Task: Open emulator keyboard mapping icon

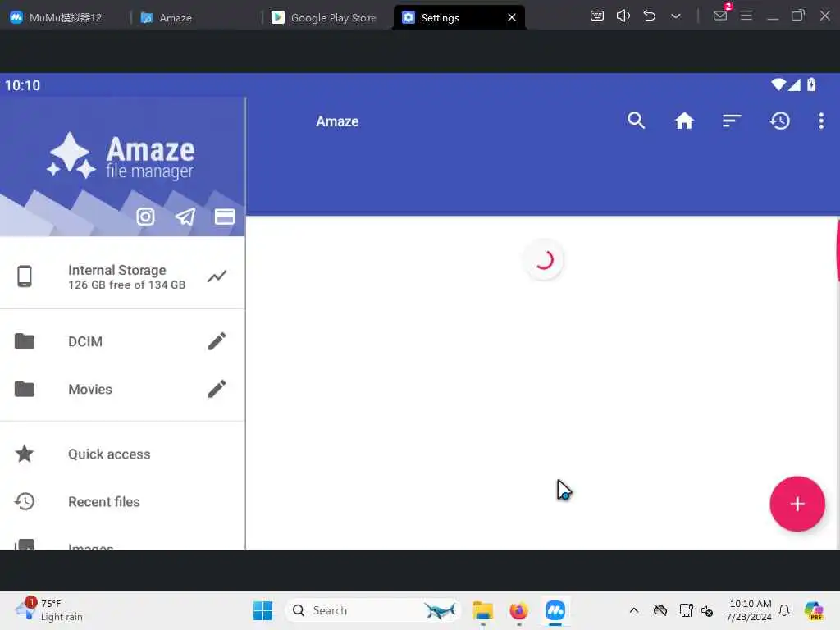Action: (x=597, y=16)
